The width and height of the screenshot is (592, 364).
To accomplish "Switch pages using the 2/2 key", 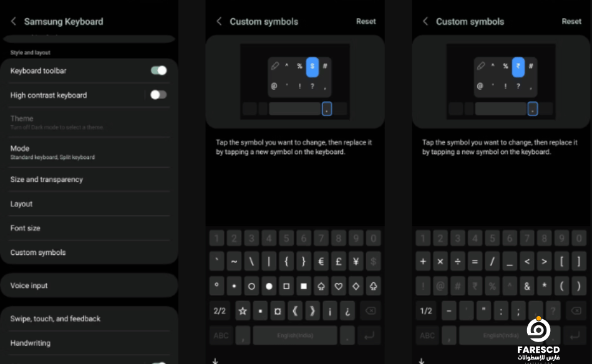I will point(220,311).
